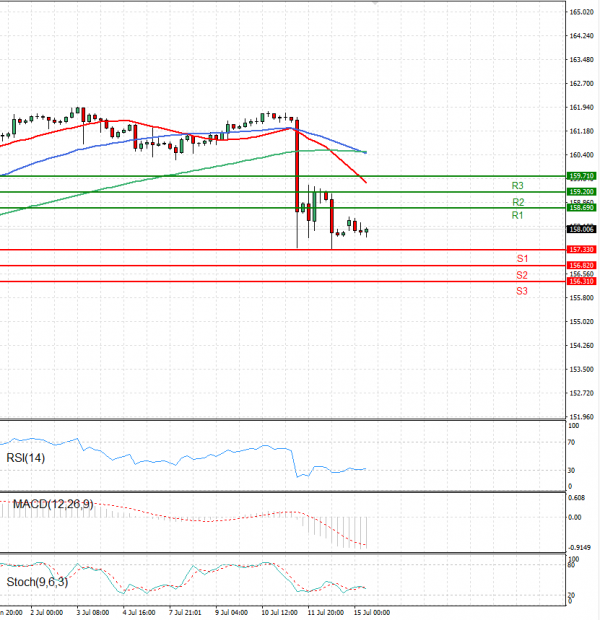Click the green 158.690 price tag
The width and height of the screenshot is (600, 620).
581,208
